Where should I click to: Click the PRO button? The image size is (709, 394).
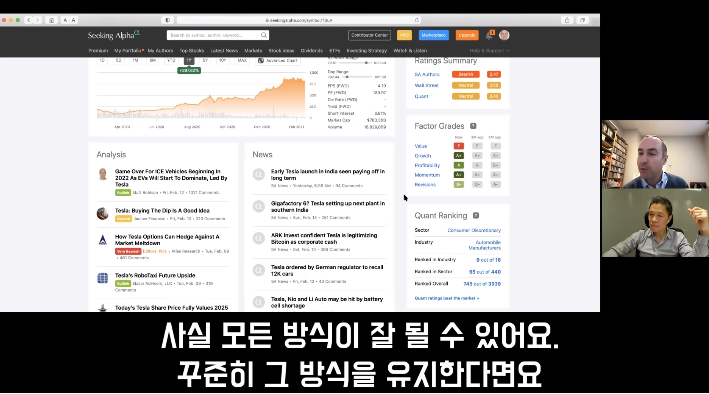pos(404,35)
